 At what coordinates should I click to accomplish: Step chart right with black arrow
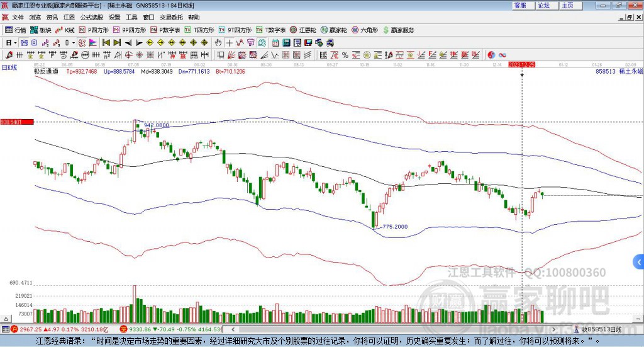pyautogui.click(x=139, y=43)
